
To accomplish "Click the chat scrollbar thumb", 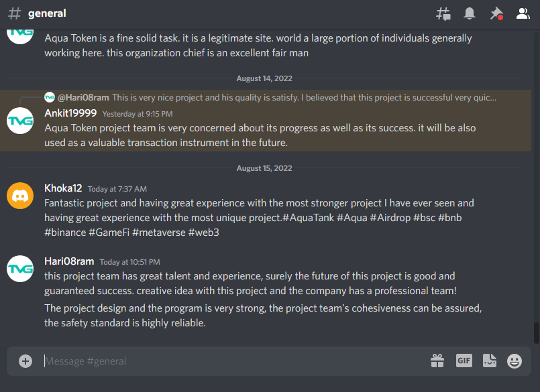I will (536, 332).
